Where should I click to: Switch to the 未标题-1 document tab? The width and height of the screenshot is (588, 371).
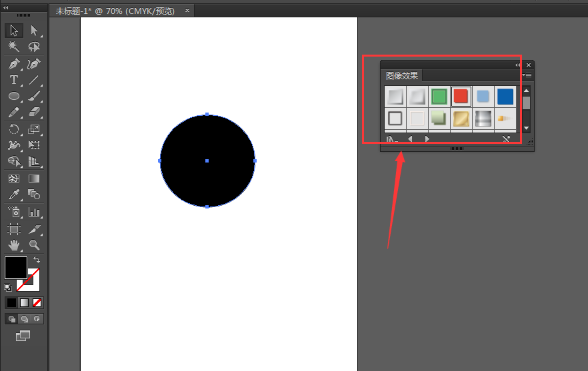(x=115, y=11)
